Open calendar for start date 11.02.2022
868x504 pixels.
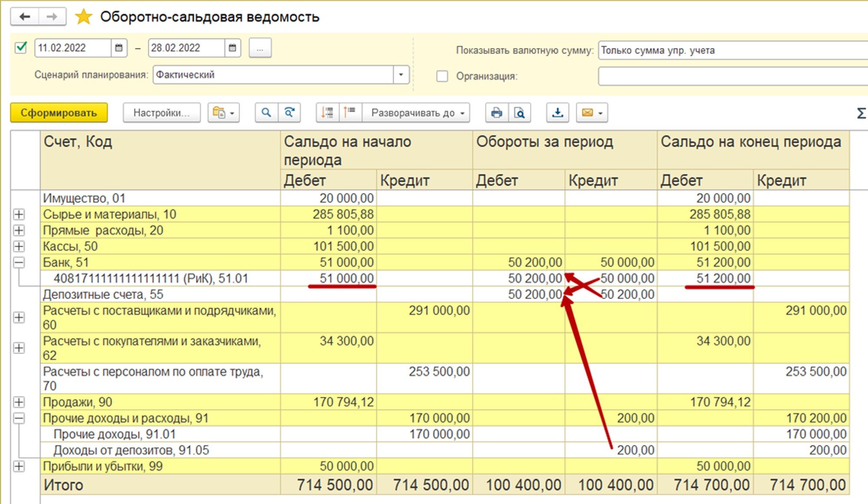[x=118, y=48]
